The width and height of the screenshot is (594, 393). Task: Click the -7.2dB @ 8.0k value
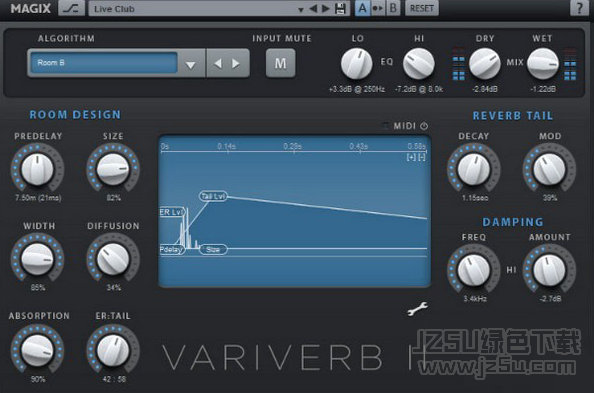[419, 89]
